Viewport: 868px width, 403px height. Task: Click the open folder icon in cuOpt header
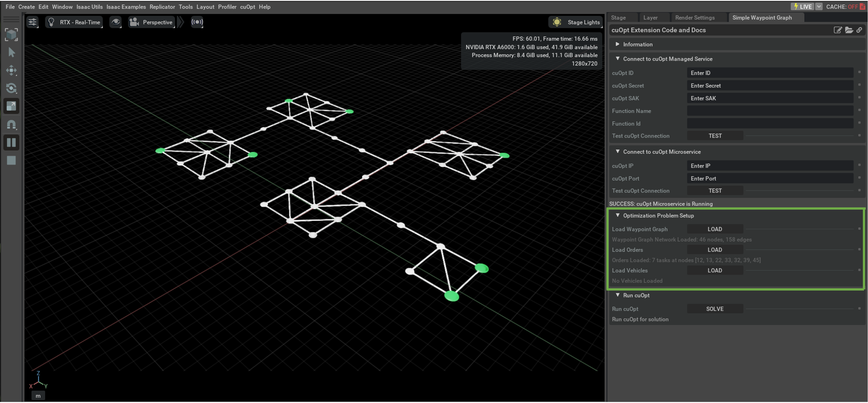(849, 30)
